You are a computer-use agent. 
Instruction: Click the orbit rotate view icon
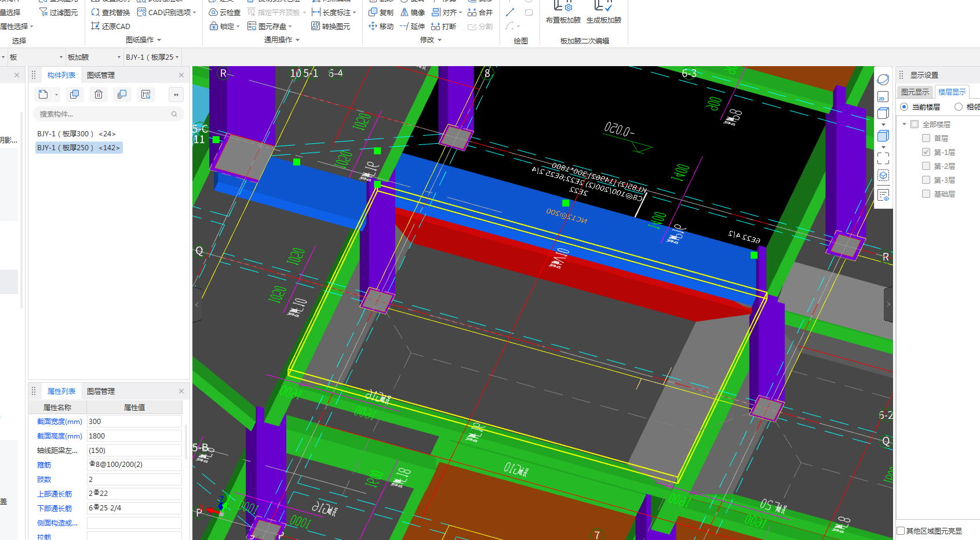pyautogui.click(x=883, y=79)
